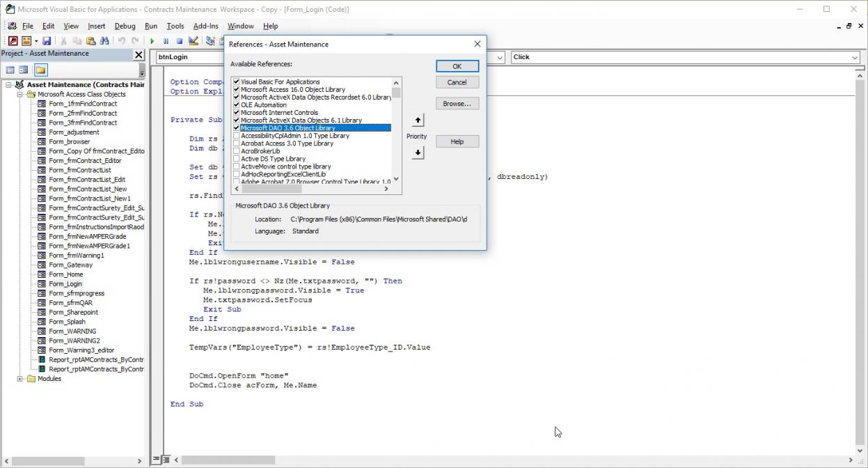868x468 pixels.
Task: Open the File menu
Action: click(28, 26)
